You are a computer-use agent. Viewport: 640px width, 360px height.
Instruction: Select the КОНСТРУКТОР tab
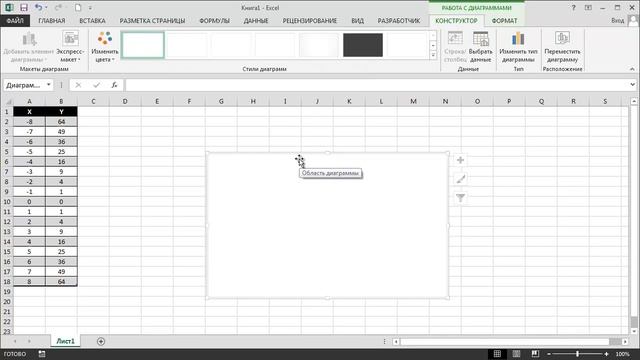pyautogui.click(x=456, y=21)
